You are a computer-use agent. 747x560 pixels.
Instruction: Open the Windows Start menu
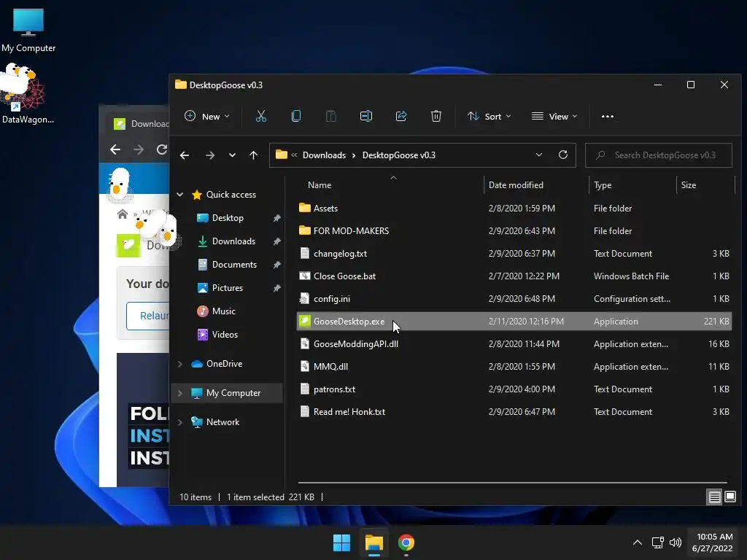click(341, 542)
